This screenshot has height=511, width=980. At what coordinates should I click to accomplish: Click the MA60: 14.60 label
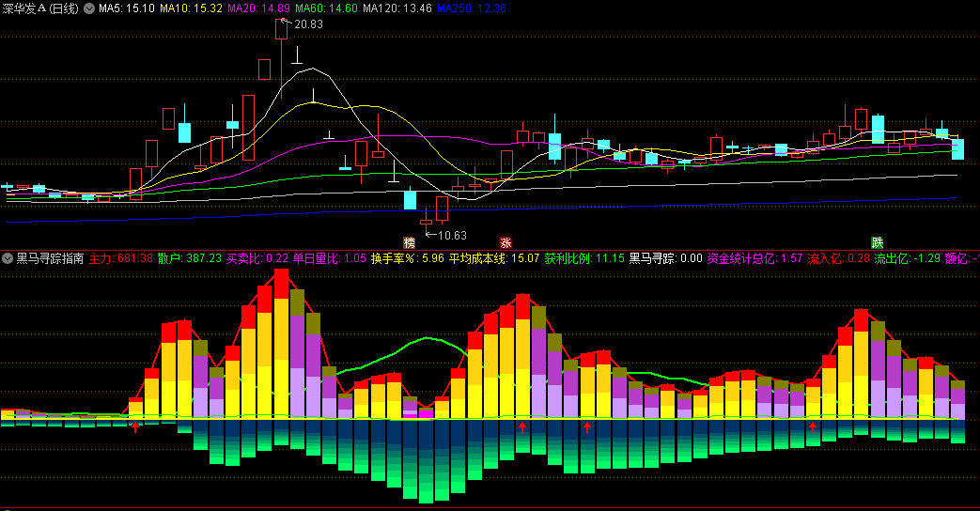[326, 8]
